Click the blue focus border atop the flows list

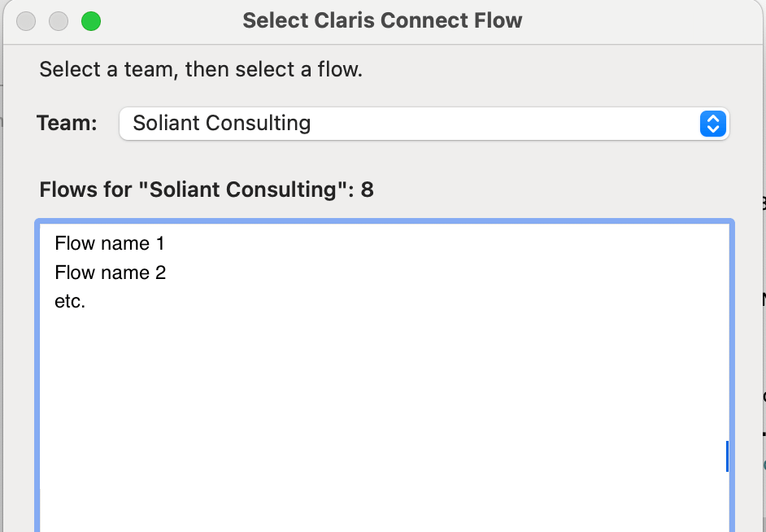[384, 221]
